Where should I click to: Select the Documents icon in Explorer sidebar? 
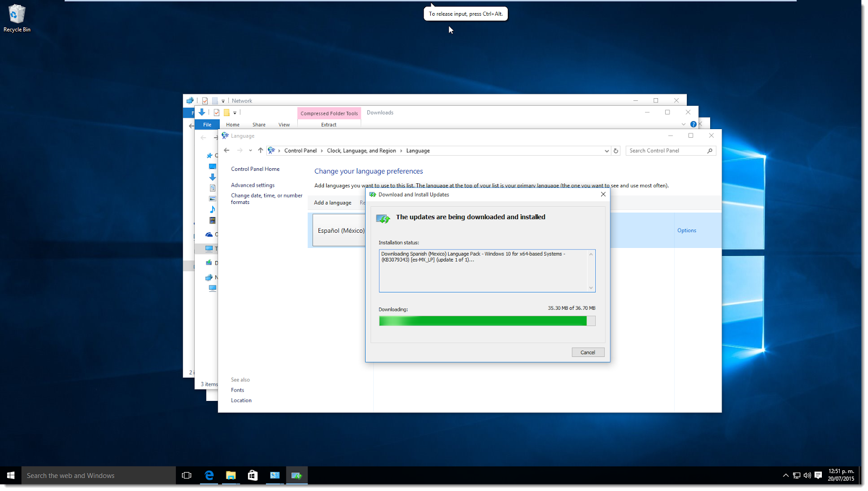(x=213, y=188)
